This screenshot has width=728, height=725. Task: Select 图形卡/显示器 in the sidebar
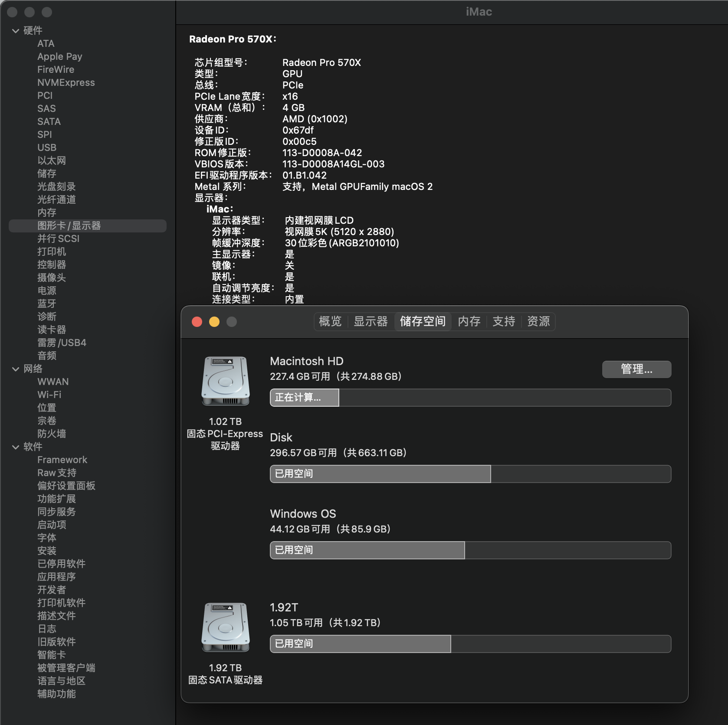(x=88, y=226)
